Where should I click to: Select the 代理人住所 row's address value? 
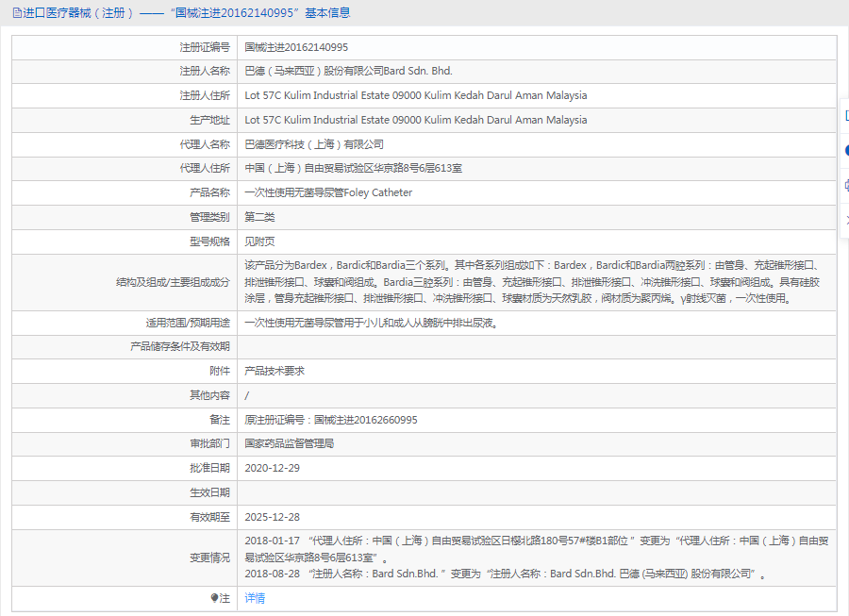[354, 168]
